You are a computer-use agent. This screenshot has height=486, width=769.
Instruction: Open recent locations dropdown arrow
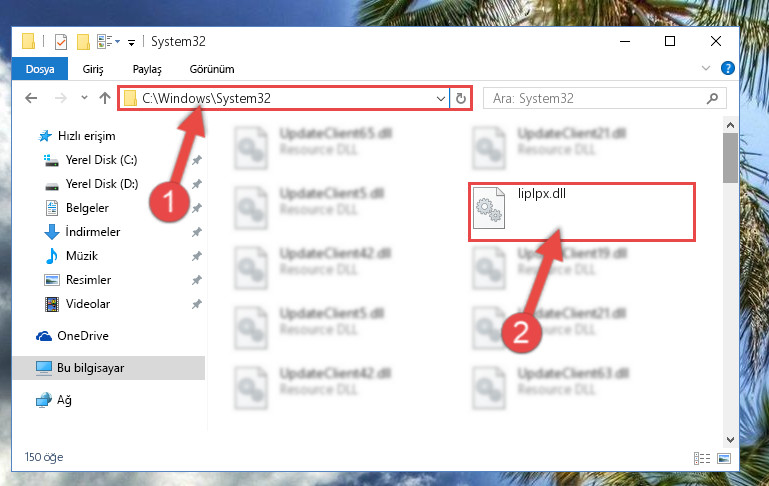84,98
